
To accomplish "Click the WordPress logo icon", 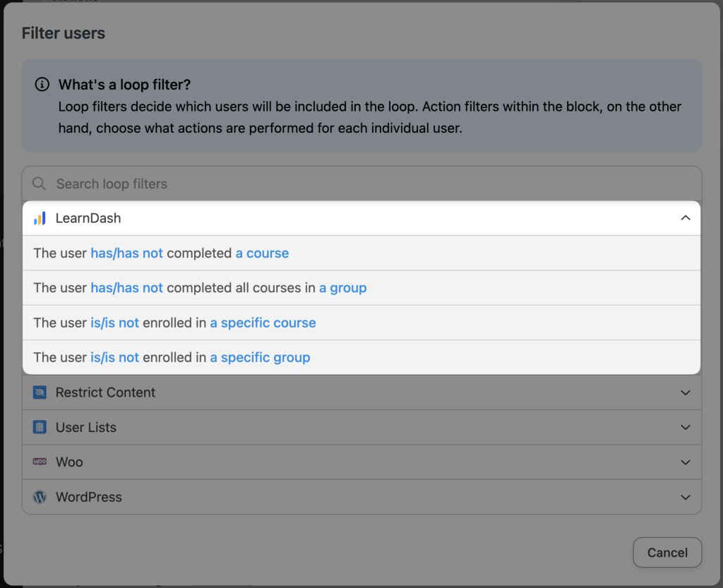I will [x=40, y=497].
